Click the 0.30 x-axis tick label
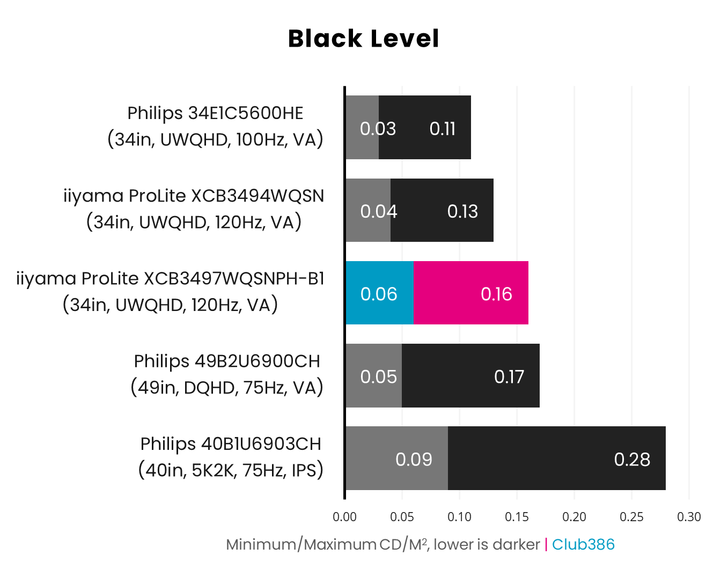 [689, 517]
